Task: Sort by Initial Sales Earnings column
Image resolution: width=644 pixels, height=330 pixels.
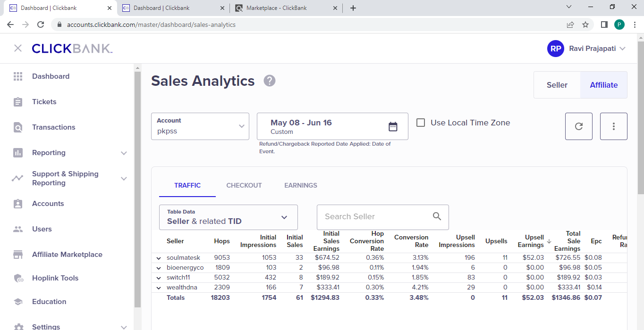Action: (x=326, y=241)
